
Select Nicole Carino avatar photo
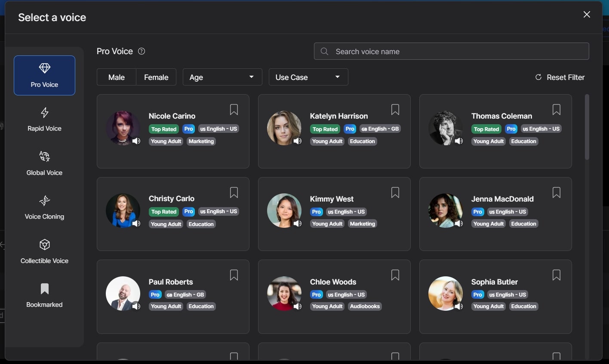coord(123,128)
